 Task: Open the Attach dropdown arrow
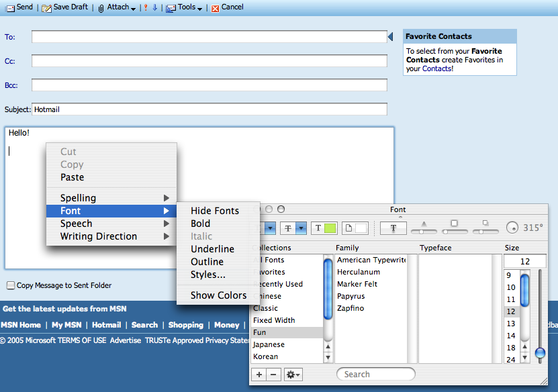click(x=133, y=9)
